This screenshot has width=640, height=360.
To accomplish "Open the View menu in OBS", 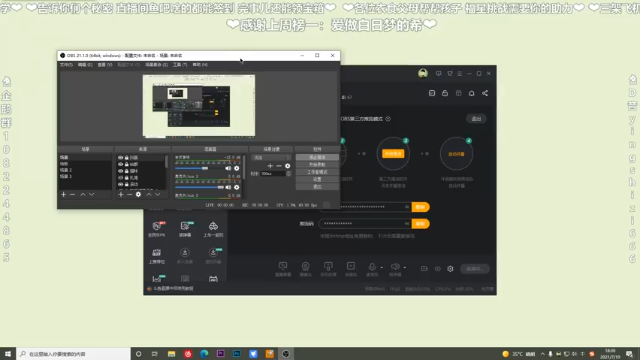I will point(104,65).
